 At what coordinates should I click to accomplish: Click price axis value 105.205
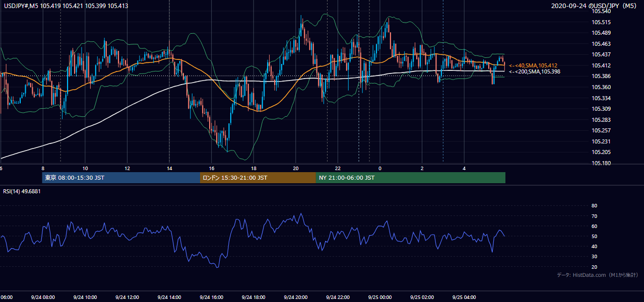[x=602, y=152]
